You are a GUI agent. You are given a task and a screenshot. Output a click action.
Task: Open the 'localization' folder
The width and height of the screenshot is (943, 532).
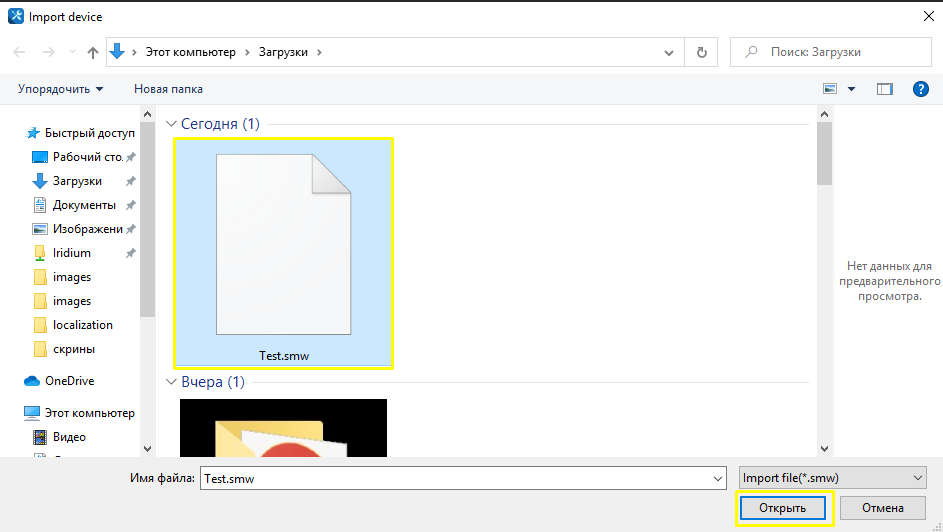[x=82, y=325]
